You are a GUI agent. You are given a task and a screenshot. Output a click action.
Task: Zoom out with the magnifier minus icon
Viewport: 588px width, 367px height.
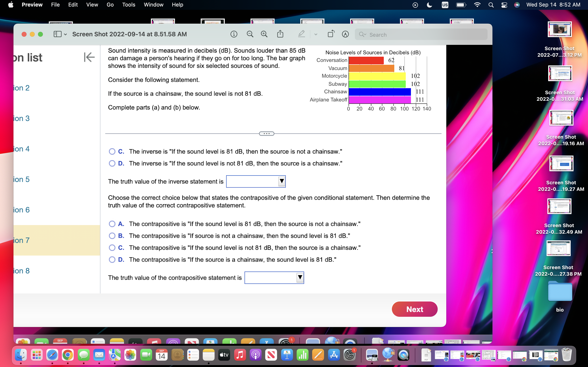click(x=250, y=34)
